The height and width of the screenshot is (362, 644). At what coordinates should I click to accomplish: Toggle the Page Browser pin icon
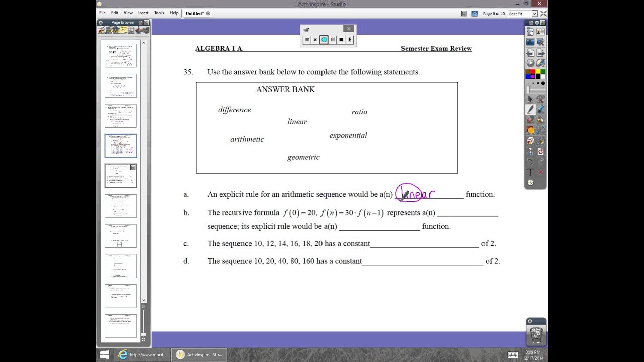point(146,23)
